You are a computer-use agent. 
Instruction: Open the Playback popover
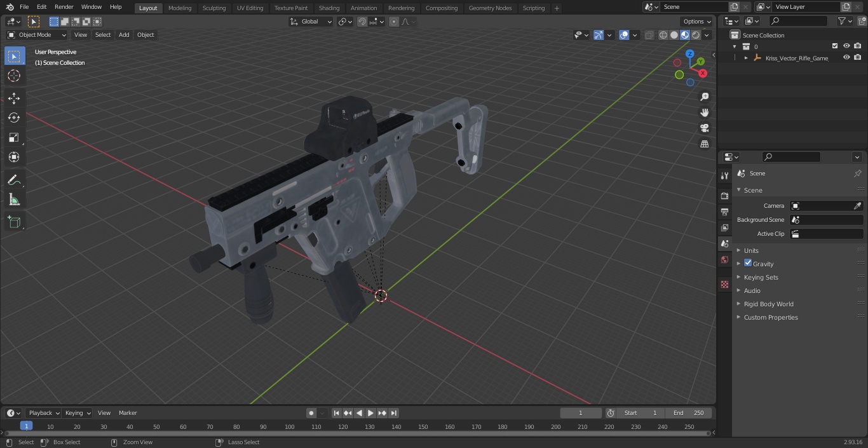(44, 413)
